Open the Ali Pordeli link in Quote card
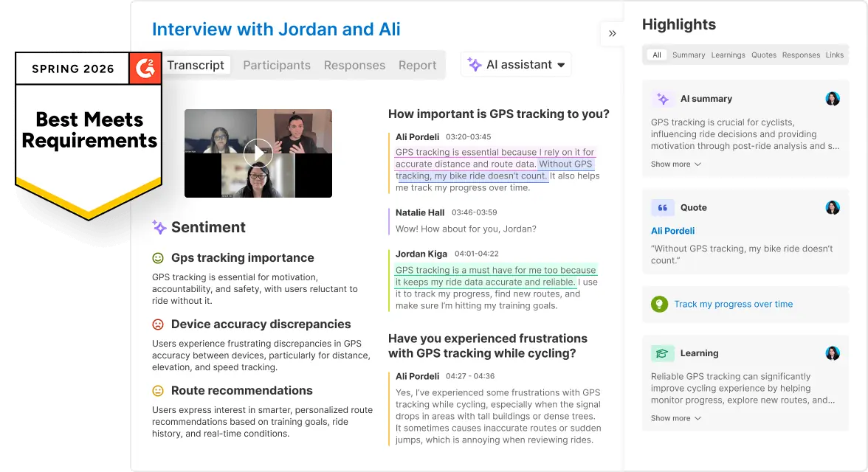Screen dimensions: 868x472 pos(672,231)
